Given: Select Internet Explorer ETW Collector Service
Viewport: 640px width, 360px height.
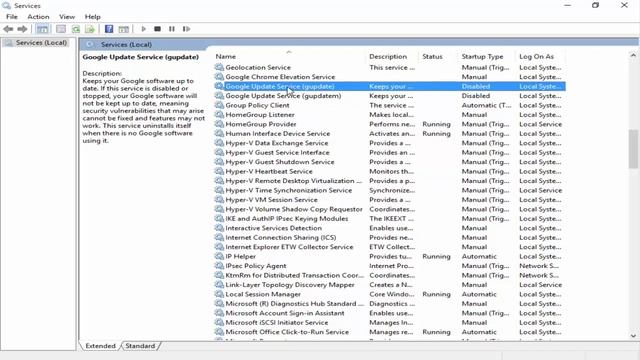Looking at the screenshot, I should point(389,247).
